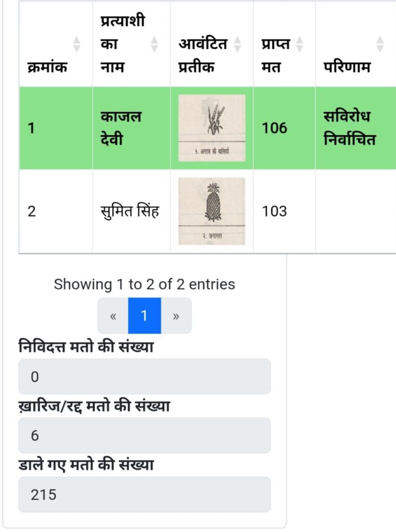Click the 106 votes cell
This screenshot has height=532, width=396.
[x=284, y=128]
